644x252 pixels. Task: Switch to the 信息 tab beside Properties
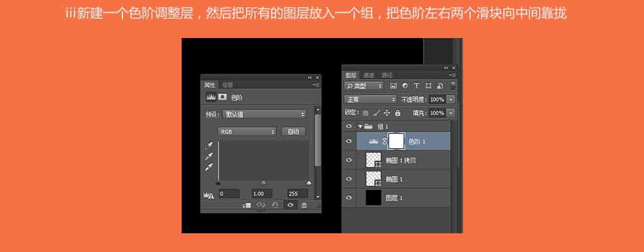point(227,85)
